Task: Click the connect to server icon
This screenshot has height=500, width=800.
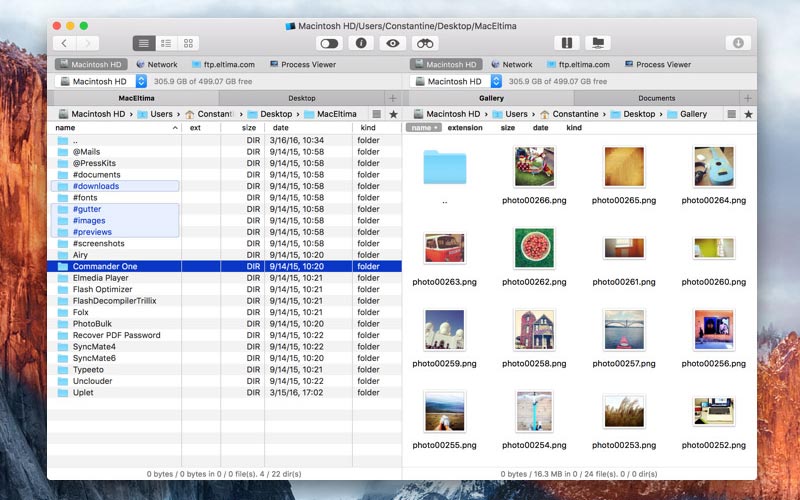Action: [598, 43]
